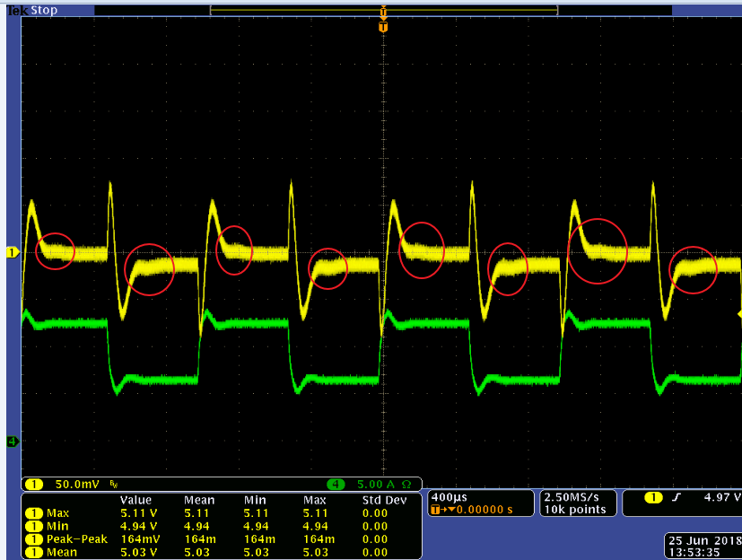Click the 25 Jun 2018 date display
This screenshot has width=742, height=560.
click(x=705, y=540)
